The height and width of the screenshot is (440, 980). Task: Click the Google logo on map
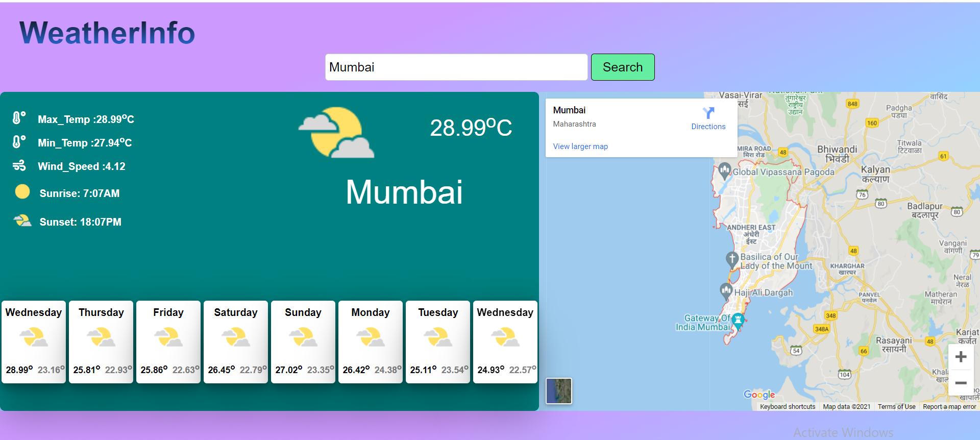[759, 395]
